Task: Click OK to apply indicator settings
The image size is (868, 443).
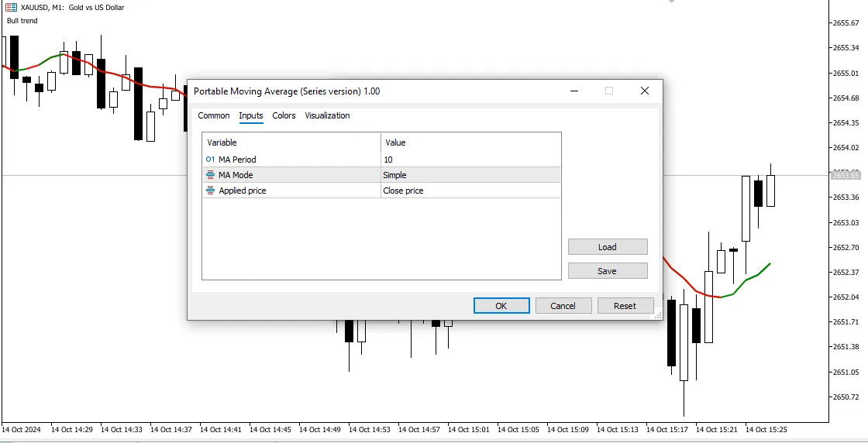Action: [501, 306]
